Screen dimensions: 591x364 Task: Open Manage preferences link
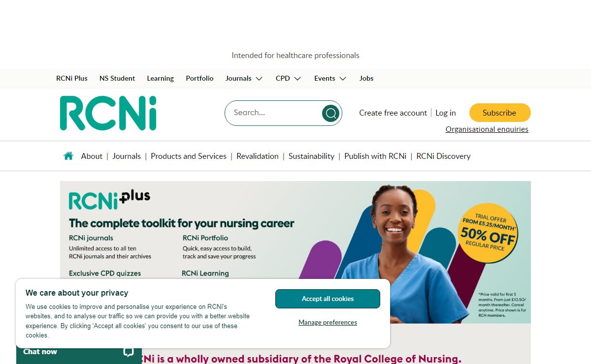click(328, 323)
